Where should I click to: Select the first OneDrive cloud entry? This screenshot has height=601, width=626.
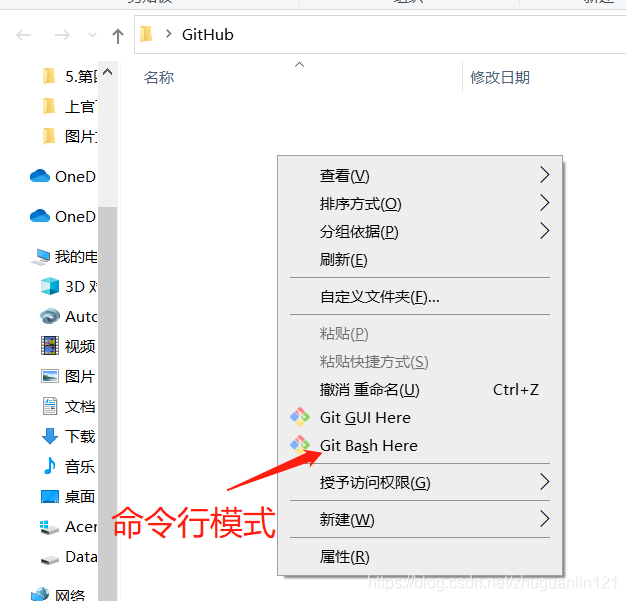(x=63, y=176)
